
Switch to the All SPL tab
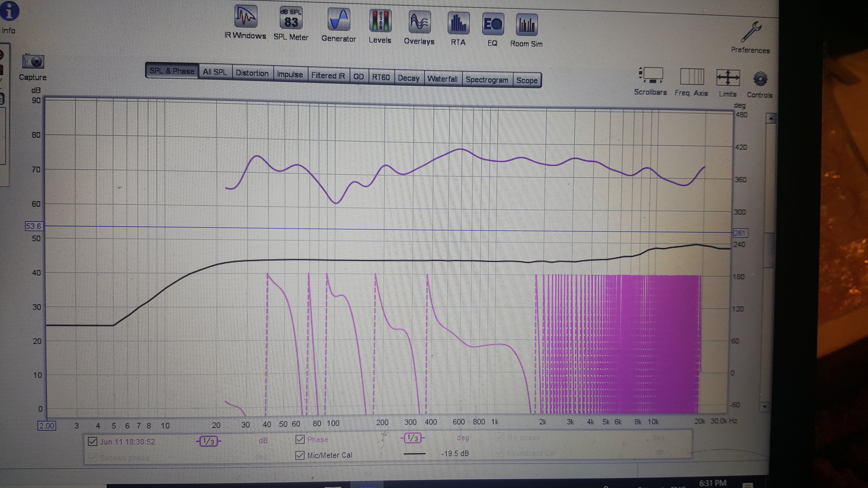(x=215, y=72)
